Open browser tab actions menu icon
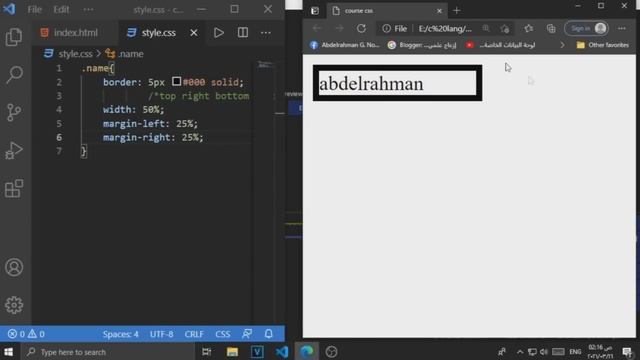The height and width of the screenshot is (360, 640). pyautogui.click(x=315, y=11)
